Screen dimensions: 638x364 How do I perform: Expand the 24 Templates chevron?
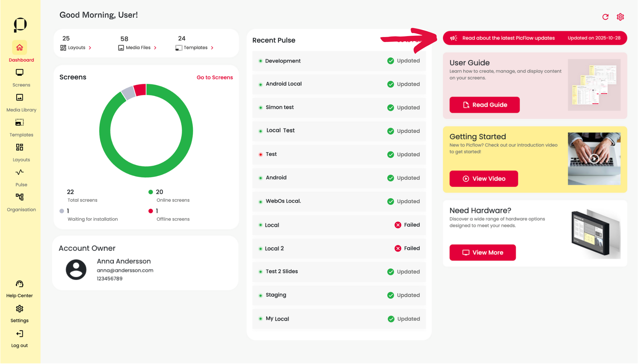212,48
